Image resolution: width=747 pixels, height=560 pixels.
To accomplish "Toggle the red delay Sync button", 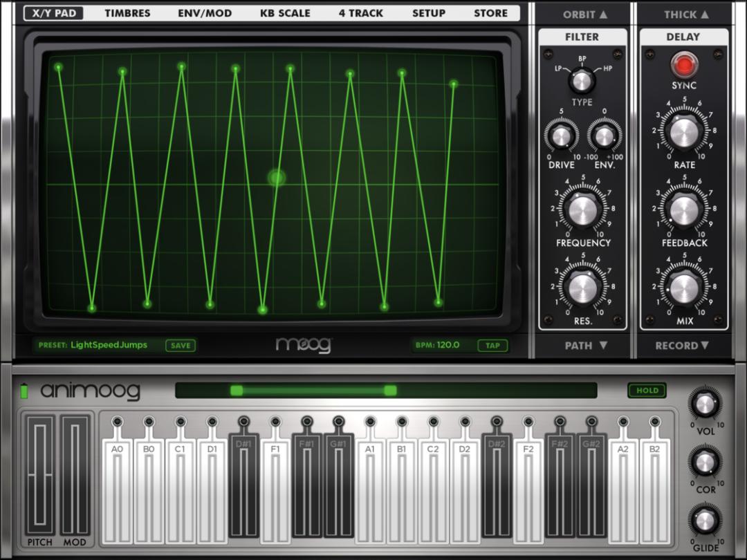I will [684, 66].
